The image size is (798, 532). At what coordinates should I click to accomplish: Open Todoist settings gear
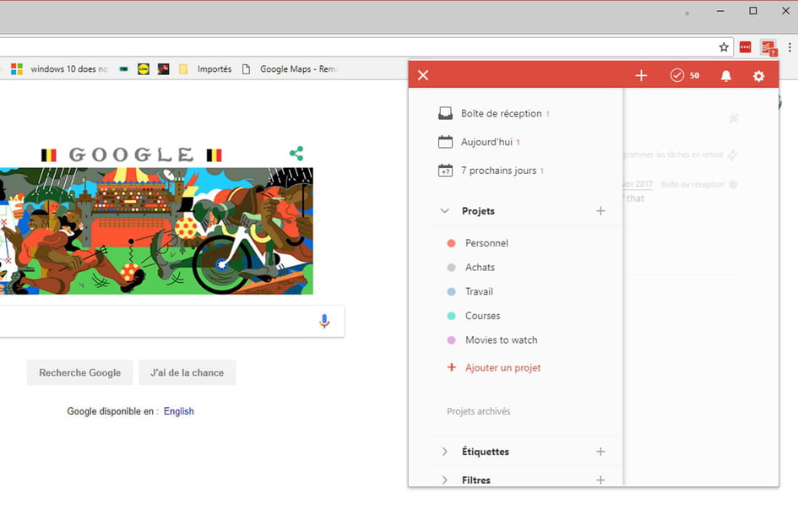point(758,76)
